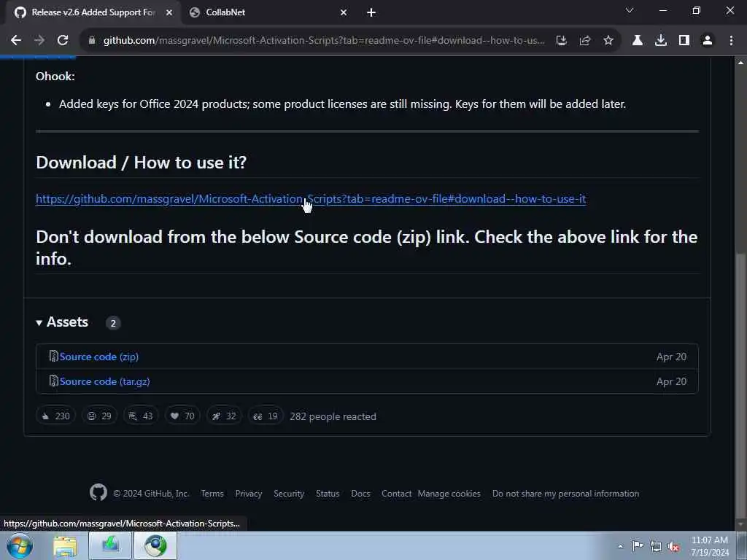Open the Windows Start menu
The height and width of the screenshot is (560, 747).
pos(20,545)
